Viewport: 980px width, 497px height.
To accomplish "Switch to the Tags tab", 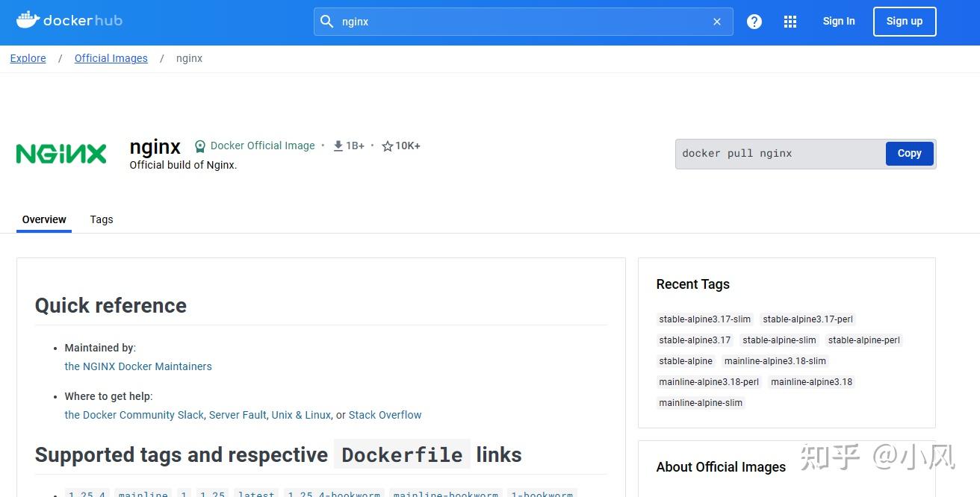I will (101, 219).
